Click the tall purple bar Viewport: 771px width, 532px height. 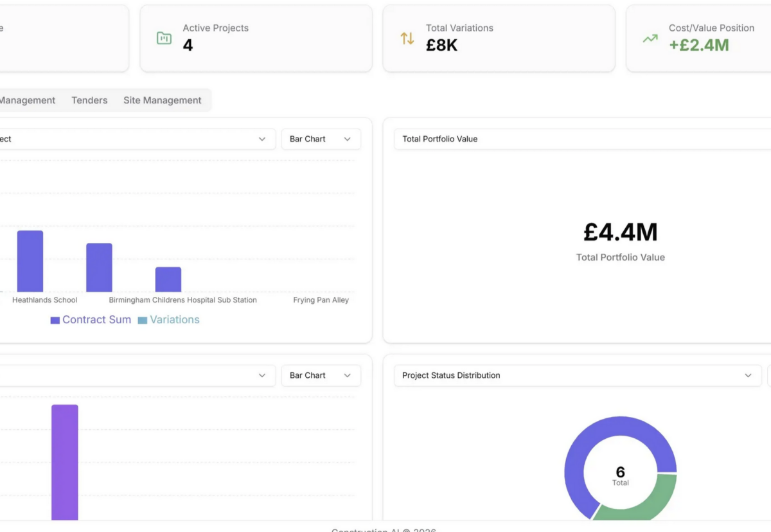tap(65, 461)
